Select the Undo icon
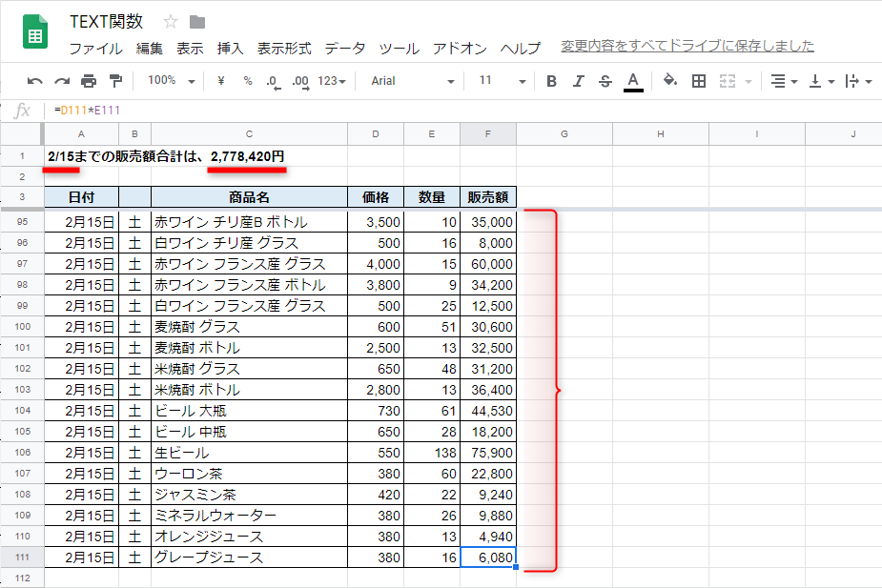Screen dimensions: 882x588 pyautogui.click(x=35, y=81)
